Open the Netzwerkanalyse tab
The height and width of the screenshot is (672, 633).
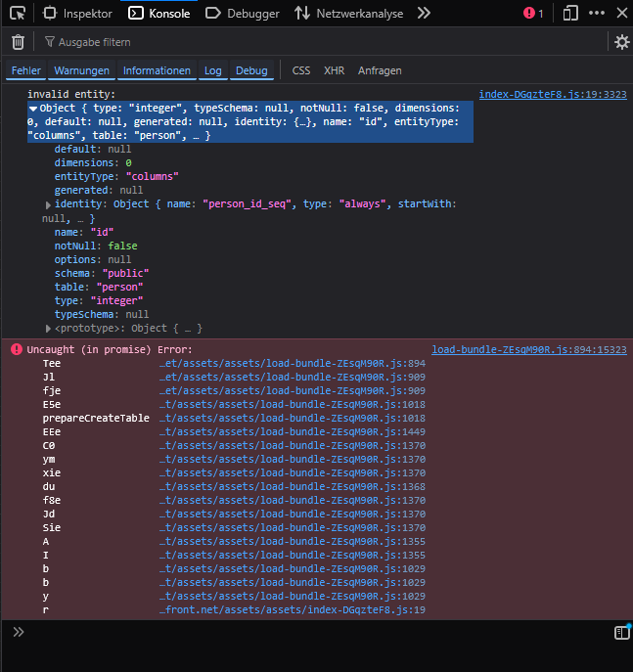click(349, 14)
